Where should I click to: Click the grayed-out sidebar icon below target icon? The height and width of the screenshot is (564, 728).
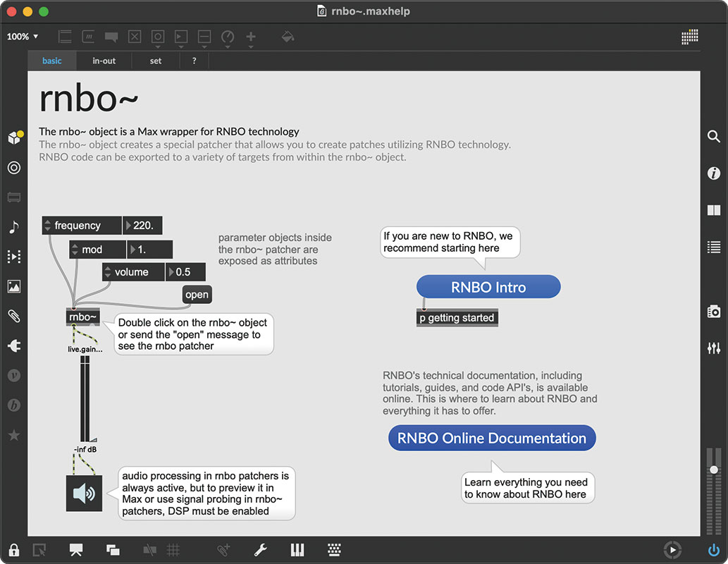[x=14, y=197]
